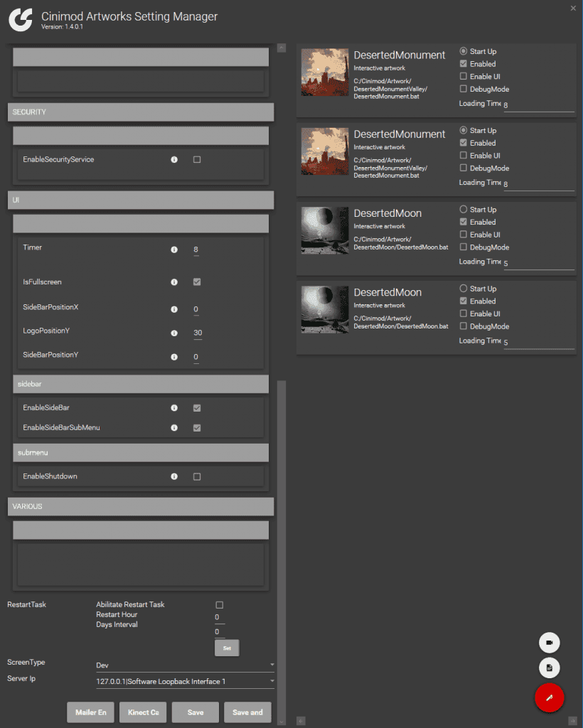Collapse the submenu group header
The image size is (583, 728).
pyautogui.click(x=141, y=453)
